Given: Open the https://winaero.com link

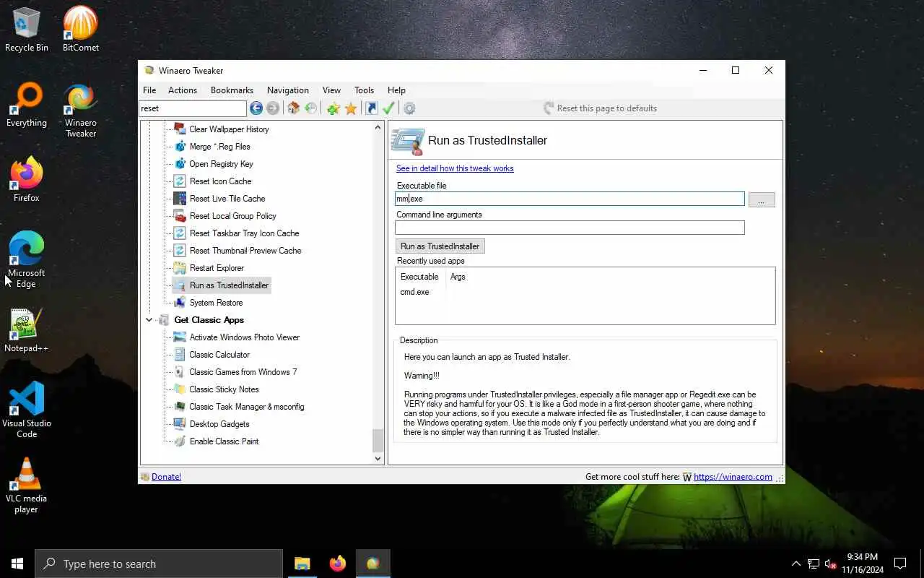Looking at the screenshot, I should click(733, 477).
